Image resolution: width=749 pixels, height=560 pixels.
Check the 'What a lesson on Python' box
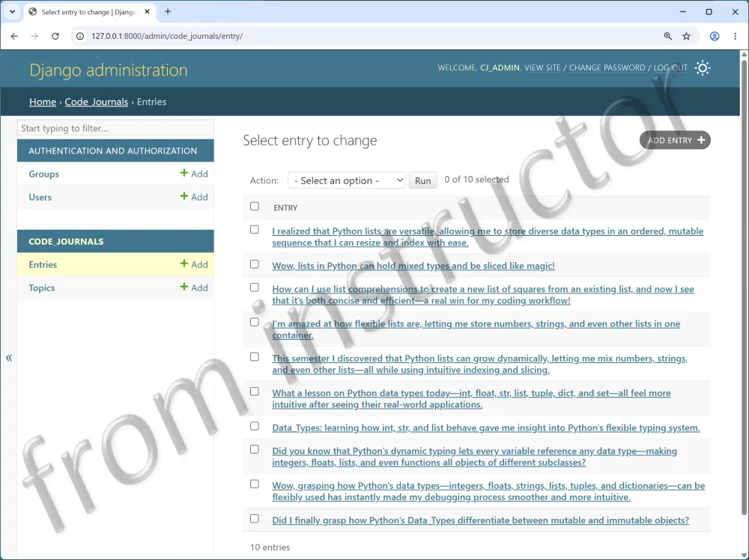pos(255,392)
